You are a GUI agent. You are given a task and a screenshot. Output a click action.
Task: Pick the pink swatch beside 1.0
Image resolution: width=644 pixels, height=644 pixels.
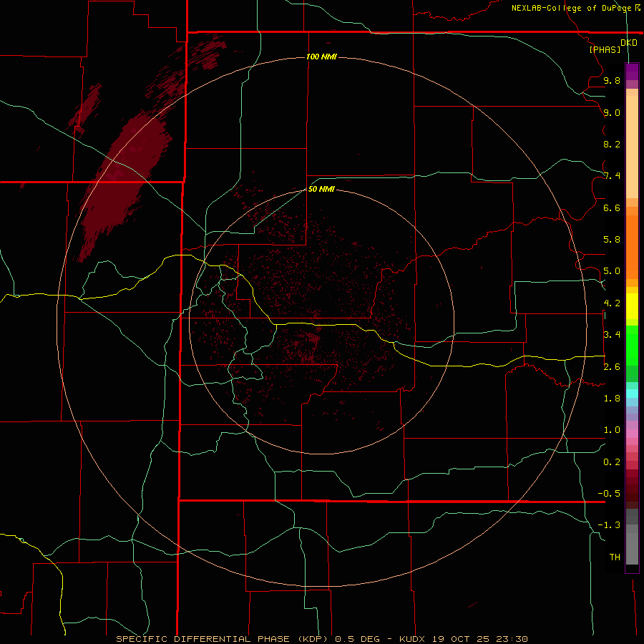632,434
